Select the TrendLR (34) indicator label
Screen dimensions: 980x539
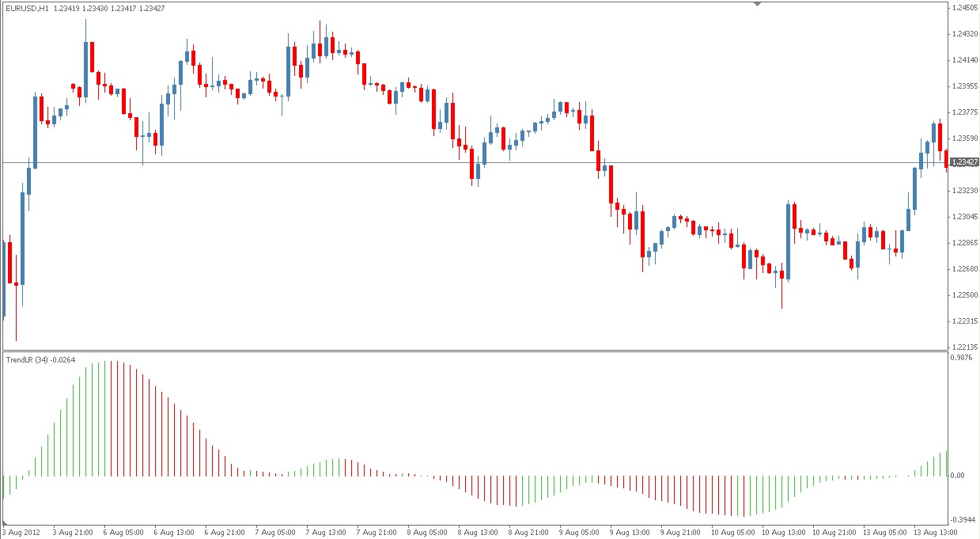(x=26, y=360)
